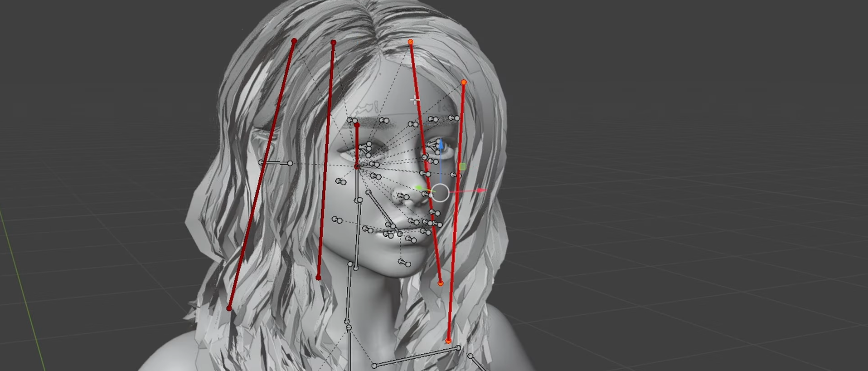Screen dimensions: 868x371
Task: Click the green square plane handle of the gizmo
Action: coord(462,167)
